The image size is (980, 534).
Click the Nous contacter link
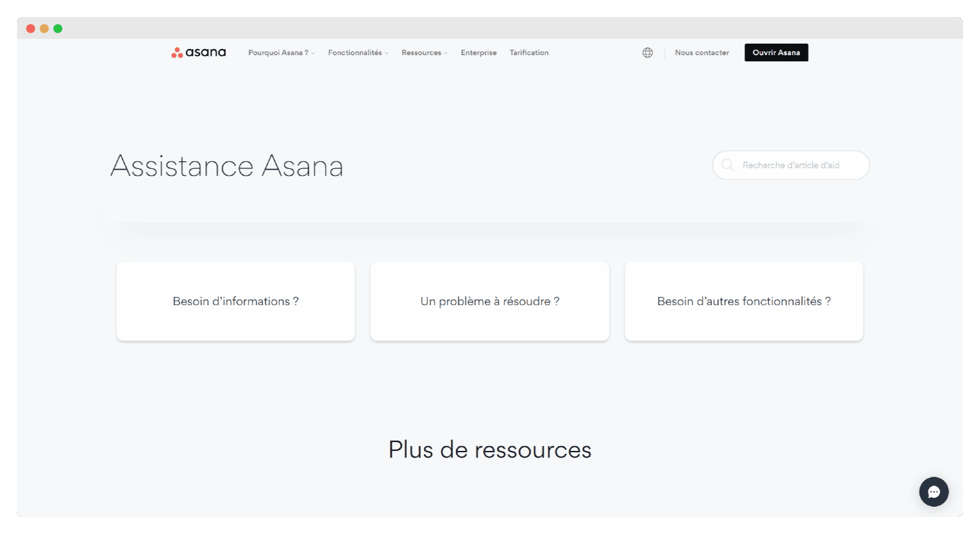tap(702, 52)
